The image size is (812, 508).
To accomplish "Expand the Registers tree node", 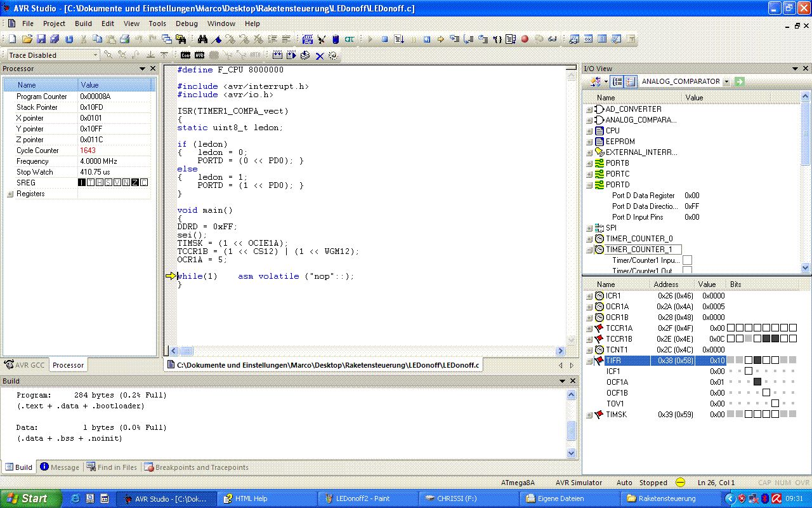I will (10, 194).
